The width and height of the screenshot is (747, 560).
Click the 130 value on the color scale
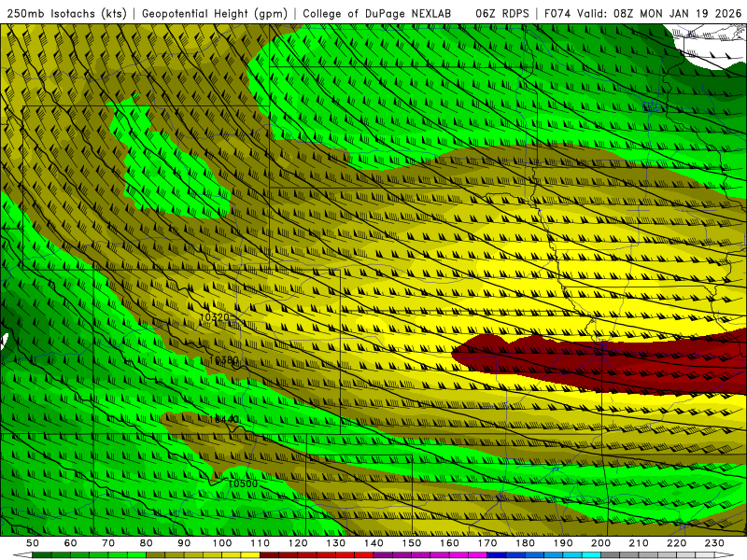pos(335,543)
